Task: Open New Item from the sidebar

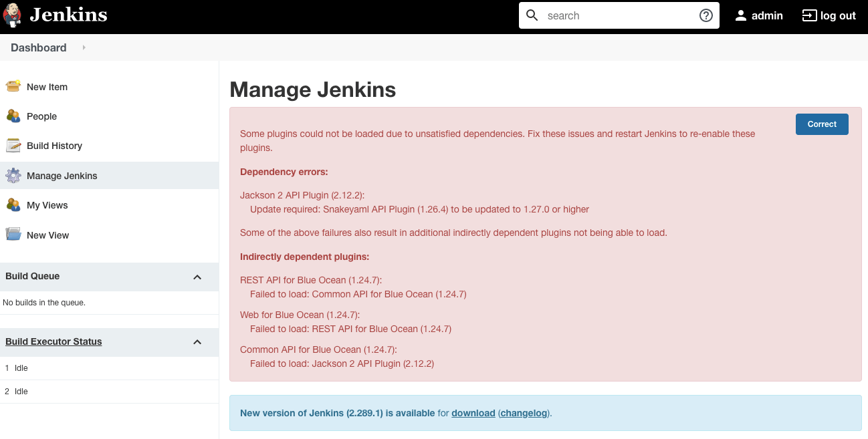Action: pyautogui.click(x=47, y=87)
